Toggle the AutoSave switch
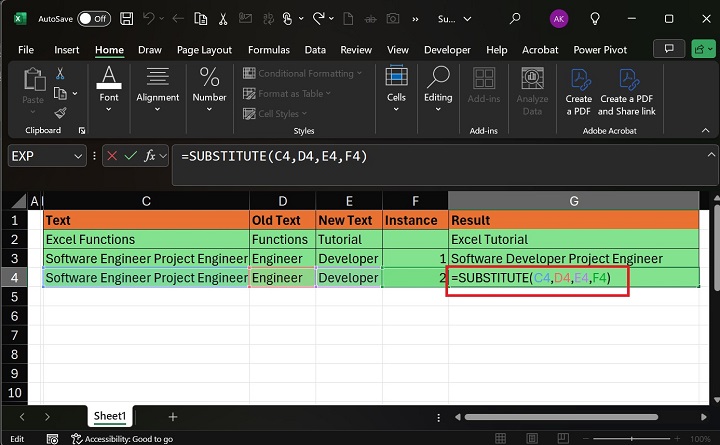Image resolution: width=720 pixels, height=445 pixels. [x=93, y=18]
